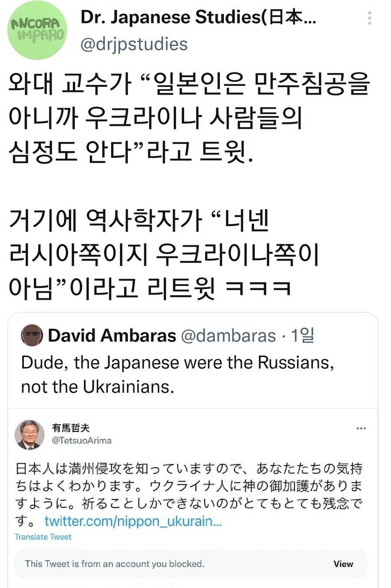Tap 有馬哲夫's profile photo
The width and height of the screenshot is (391, 588).
point(30,434)
